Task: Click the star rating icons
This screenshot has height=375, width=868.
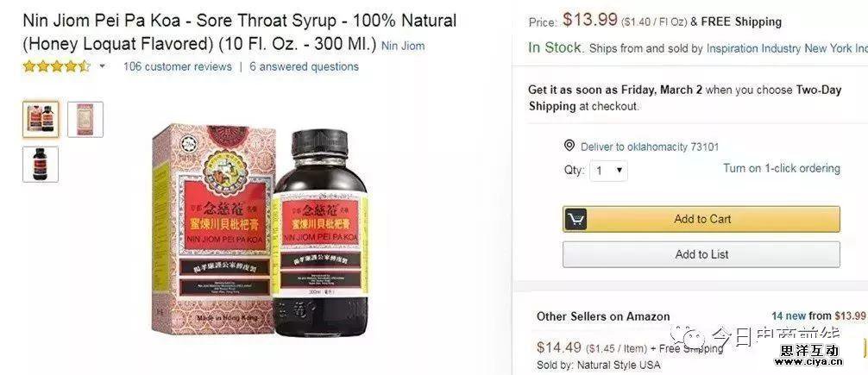Action: point(56,67)
